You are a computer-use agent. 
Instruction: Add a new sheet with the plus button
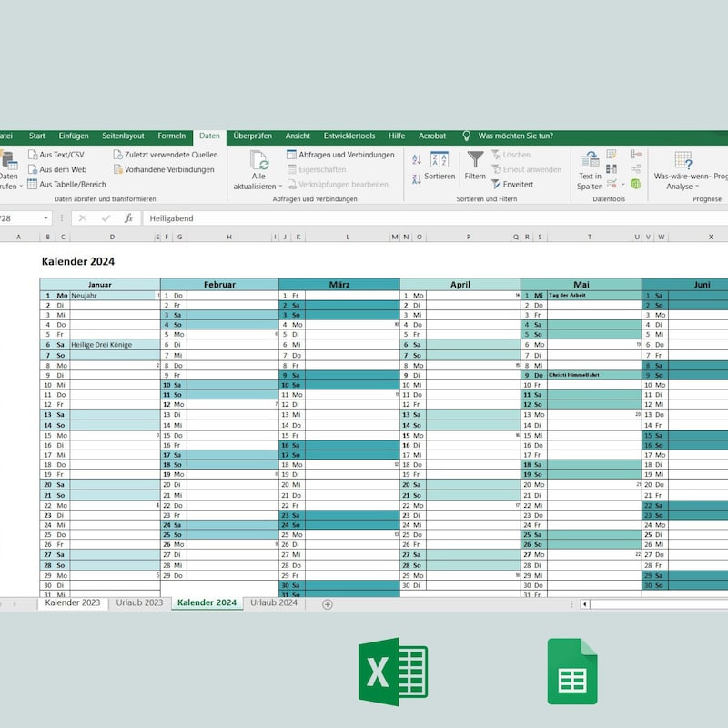pyautogui.click(x=328, y=604)
